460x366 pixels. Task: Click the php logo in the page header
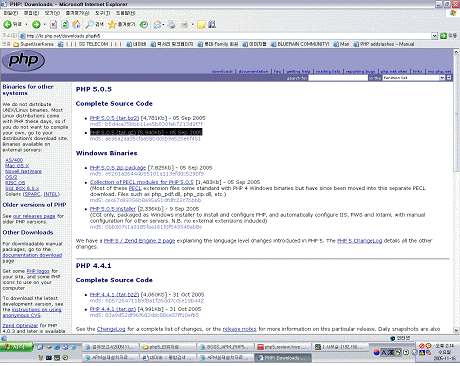[23, 60]
